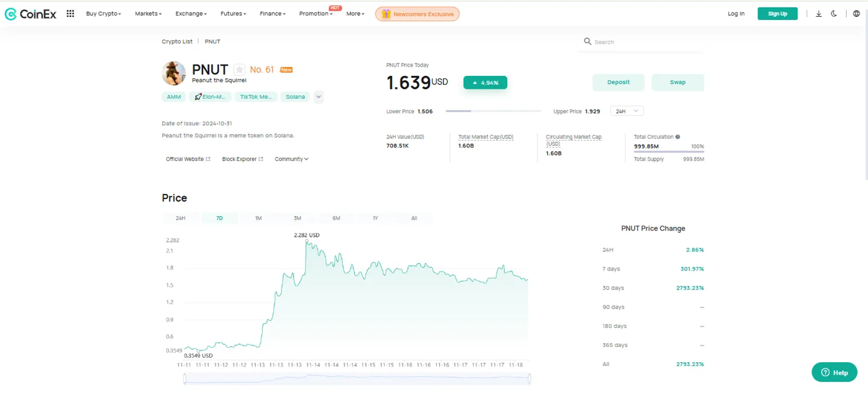Add PNUT to favorites star
This screenshot has width=868, height=405.
point(239,70)
